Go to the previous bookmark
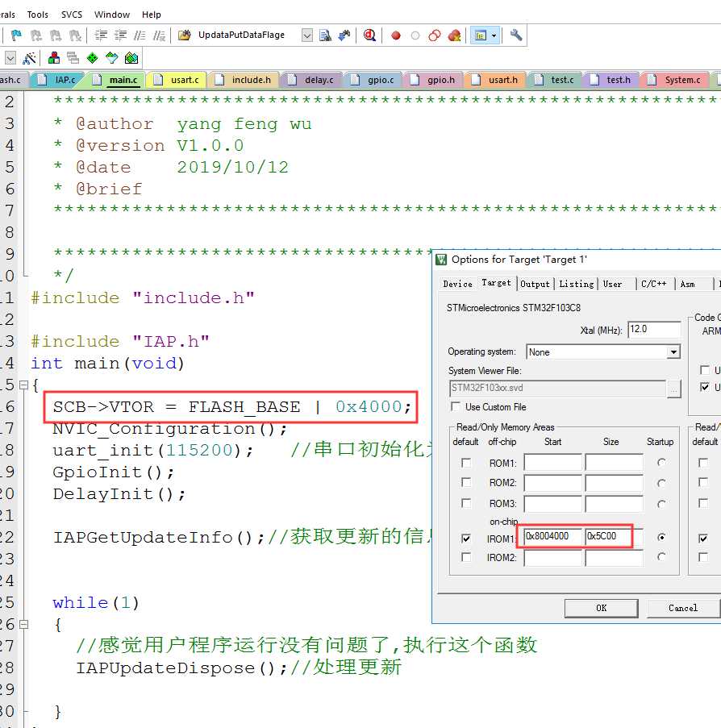This screenshot has width=721, height=728. tap(35, 35)
